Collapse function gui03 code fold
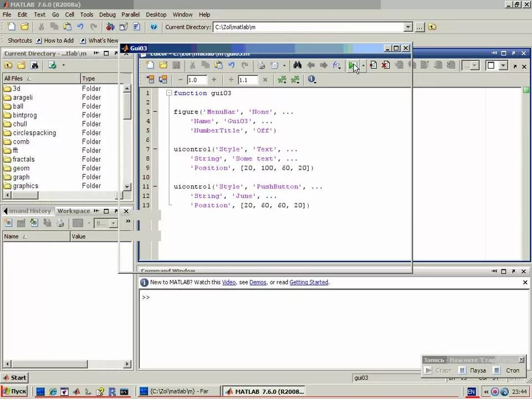Screen dimensions: 532x399 click(169, 93)
